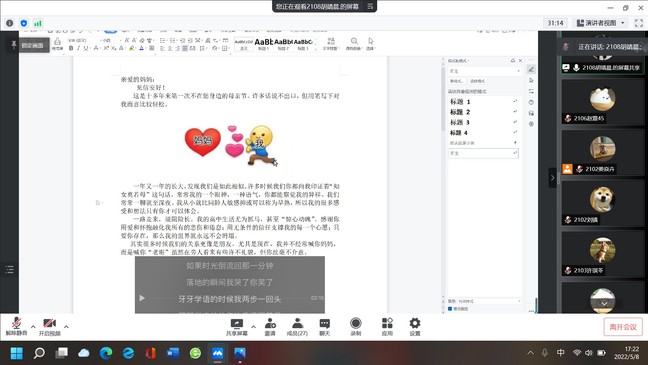Show the members (27) list
Viewport: 648px width, 365px height.
coord(297,327)
